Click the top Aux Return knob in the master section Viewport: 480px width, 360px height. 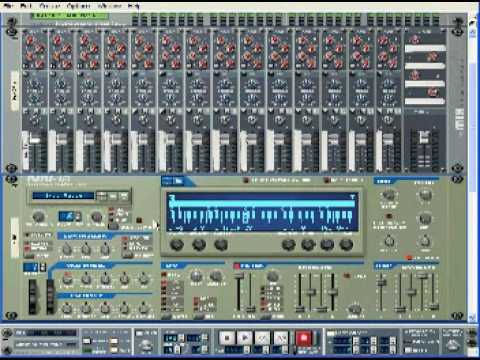click(415, 40)
